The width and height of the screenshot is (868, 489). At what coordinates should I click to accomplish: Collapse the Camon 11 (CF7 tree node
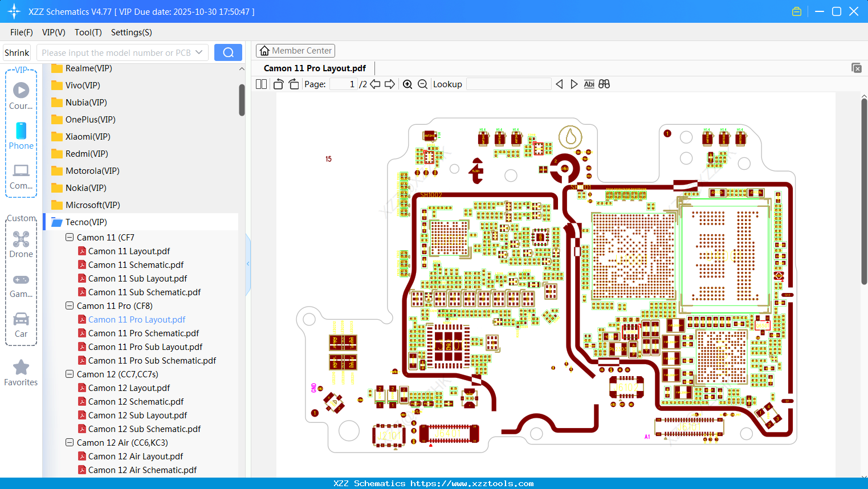click(x=70, y=237)
